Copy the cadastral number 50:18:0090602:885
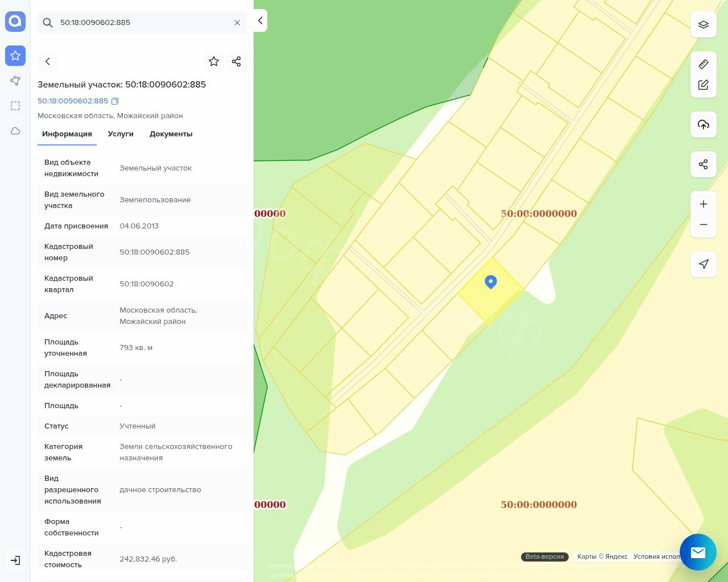Screen dimensions: 728x582 tap(115, 101)
